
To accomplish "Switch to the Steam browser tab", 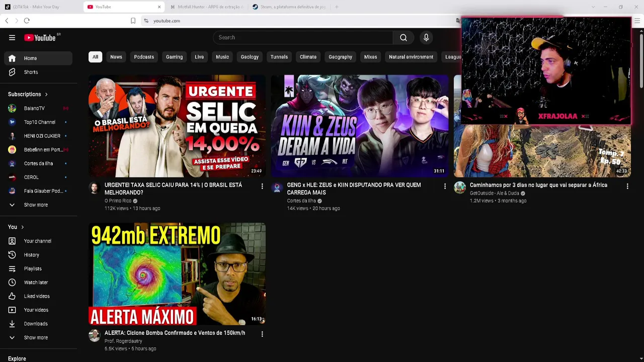I will tap(289, 7).
